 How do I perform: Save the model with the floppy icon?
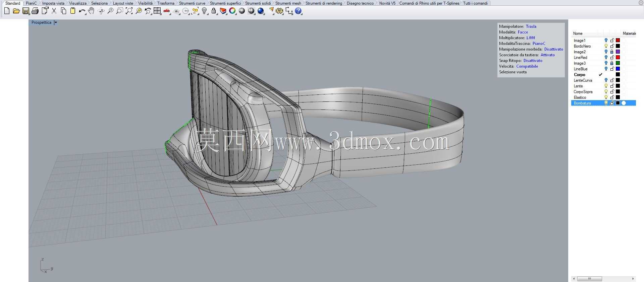pos(25,11)
